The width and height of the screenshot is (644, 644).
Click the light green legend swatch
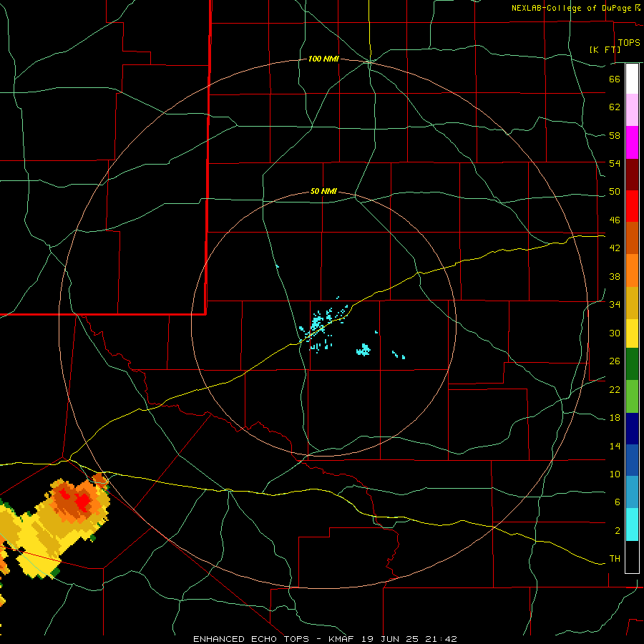pos(632,396)
